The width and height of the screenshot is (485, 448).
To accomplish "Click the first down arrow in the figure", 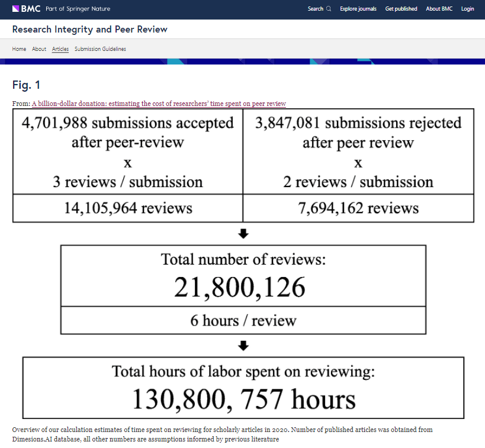I will [243, 234].
